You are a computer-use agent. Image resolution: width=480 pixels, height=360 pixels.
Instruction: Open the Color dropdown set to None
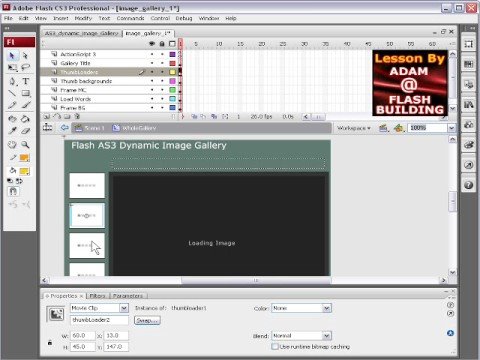click(x=301, y=308)
